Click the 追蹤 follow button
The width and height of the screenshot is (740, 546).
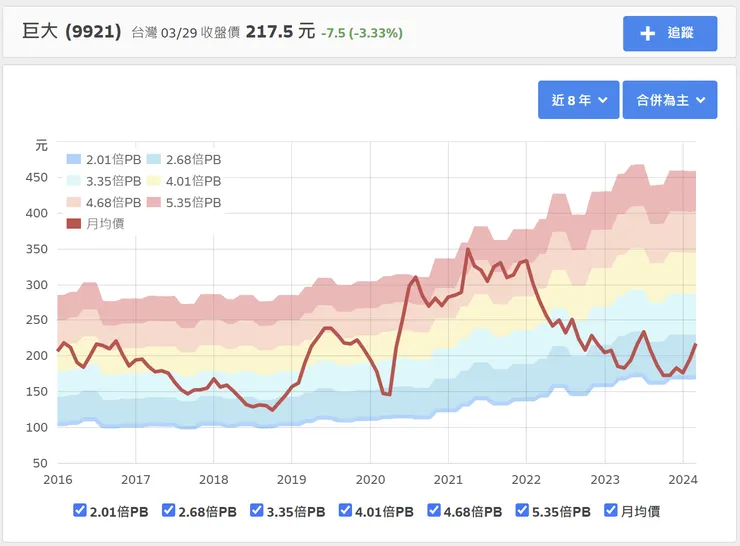click(670, 33)
